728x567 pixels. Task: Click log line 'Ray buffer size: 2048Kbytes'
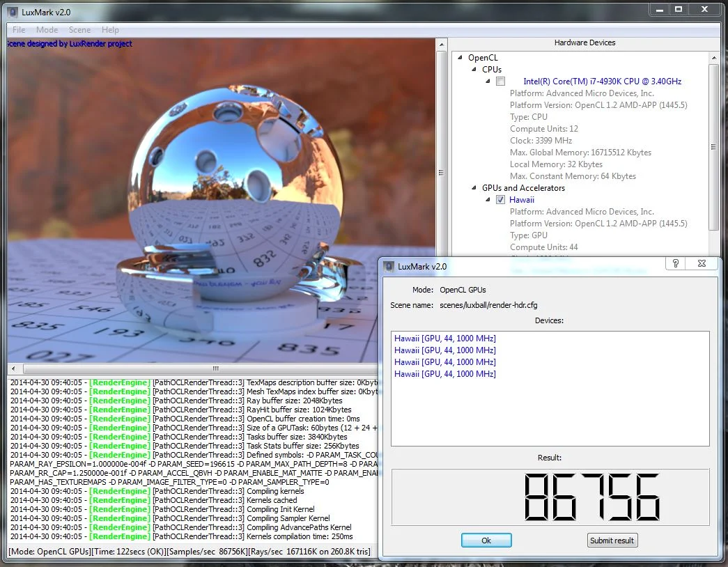(x=176, y=401)
